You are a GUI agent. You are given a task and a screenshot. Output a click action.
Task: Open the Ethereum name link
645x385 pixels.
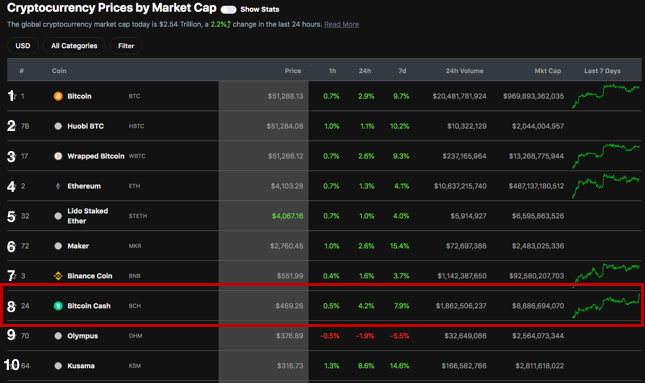[84, 186]
